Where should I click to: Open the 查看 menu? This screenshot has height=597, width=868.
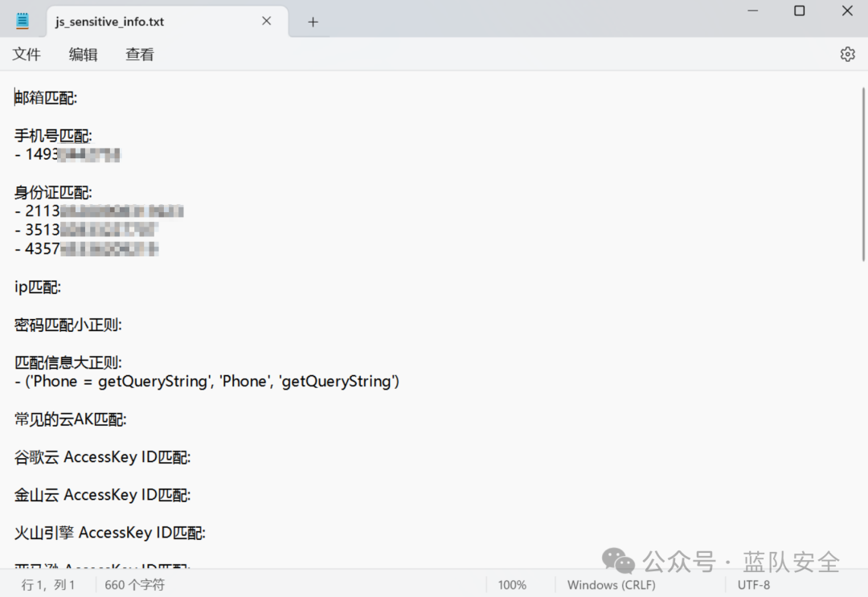point(140,54)
